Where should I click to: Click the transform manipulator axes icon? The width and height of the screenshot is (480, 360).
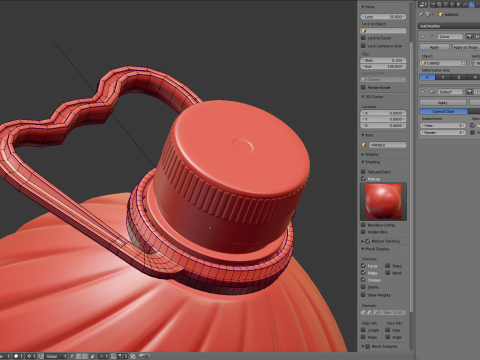[41, 356]
